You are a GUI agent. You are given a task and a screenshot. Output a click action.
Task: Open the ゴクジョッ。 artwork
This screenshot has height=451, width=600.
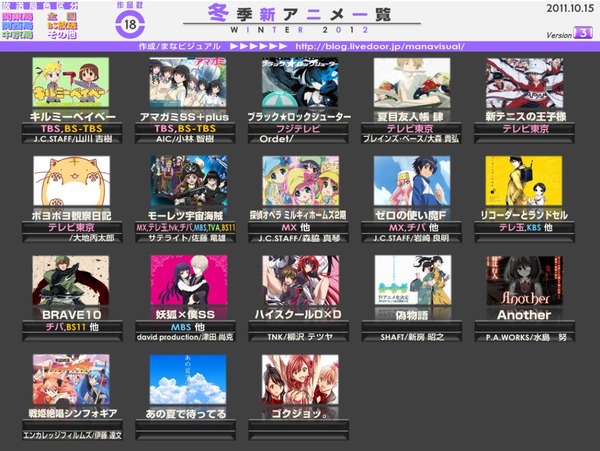(x=300, y=379)
